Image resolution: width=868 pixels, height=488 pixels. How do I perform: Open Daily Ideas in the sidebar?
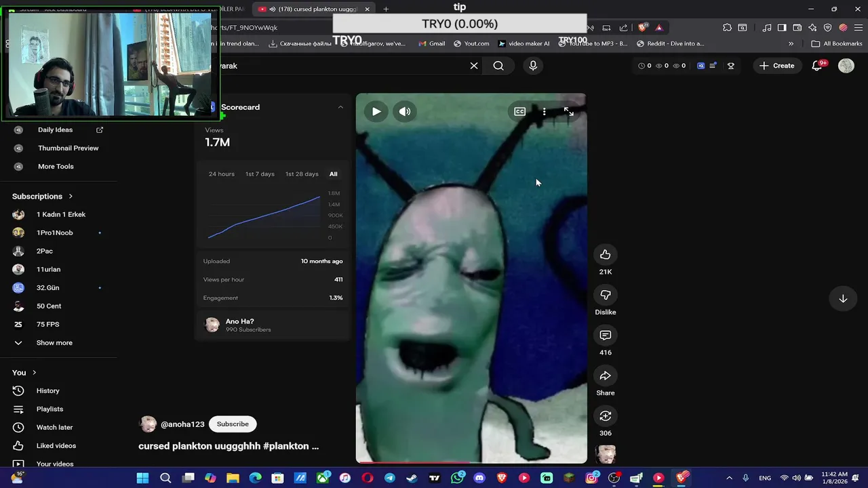click(58, 129)
